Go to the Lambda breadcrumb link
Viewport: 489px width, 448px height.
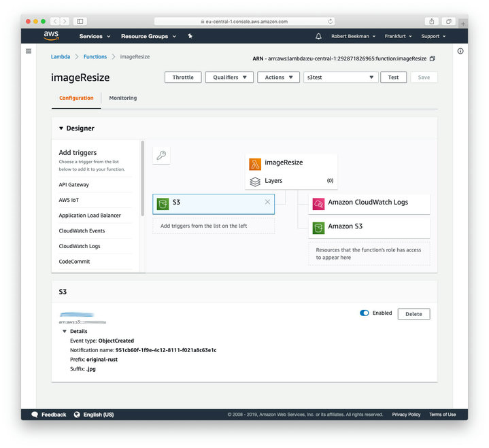tap(61, 56)
